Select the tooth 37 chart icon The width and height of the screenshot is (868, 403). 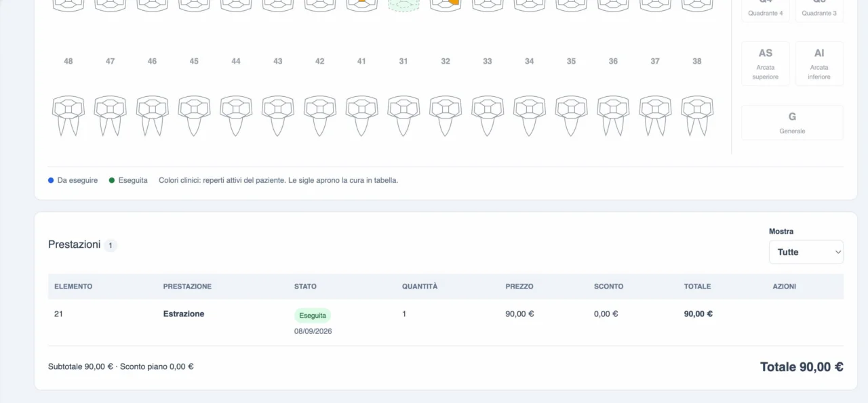pyautogui.click(x=655, y=116)
